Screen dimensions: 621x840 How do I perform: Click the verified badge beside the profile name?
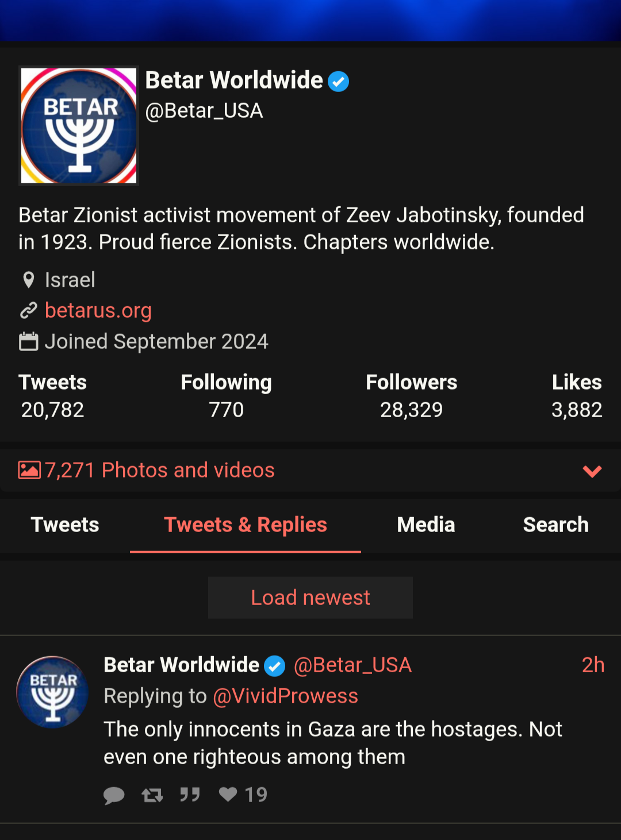(x=339, y=81)
